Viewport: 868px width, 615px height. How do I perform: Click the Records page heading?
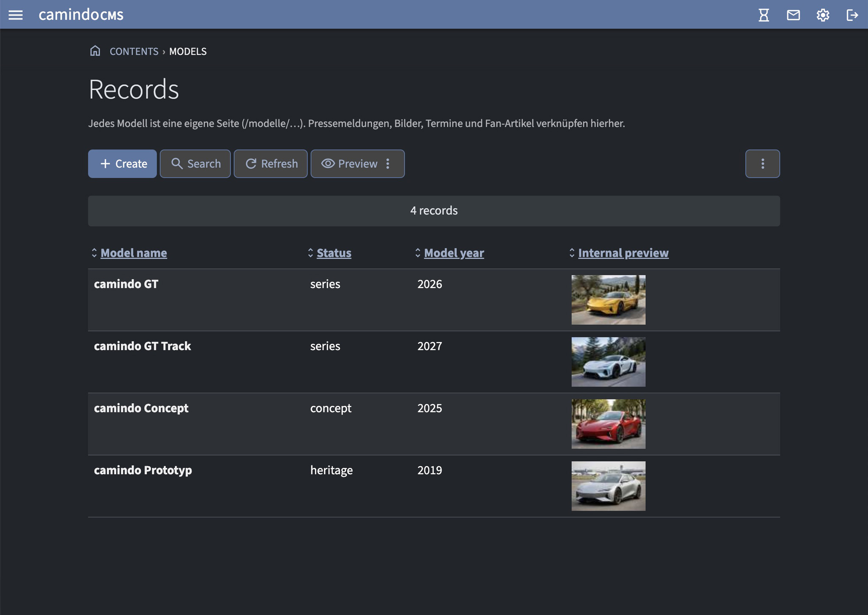tap(134, 89)
